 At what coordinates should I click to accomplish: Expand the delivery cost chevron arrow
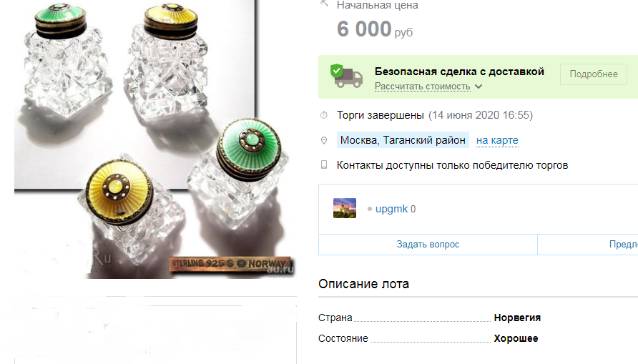point(478,87)
